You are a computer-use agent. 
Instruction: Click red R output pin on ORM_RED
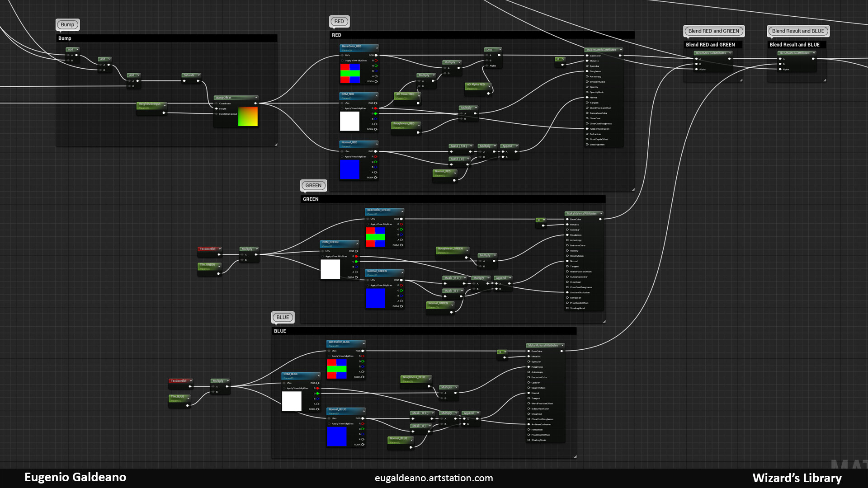(x=376, y=108)
